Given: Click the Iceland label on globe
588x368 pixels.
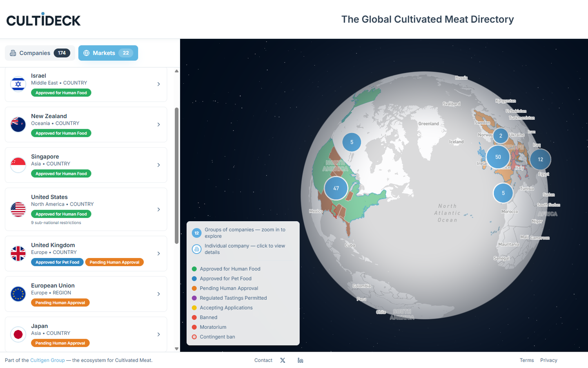Looking at the screenshot, I should (x=457, y=142).
